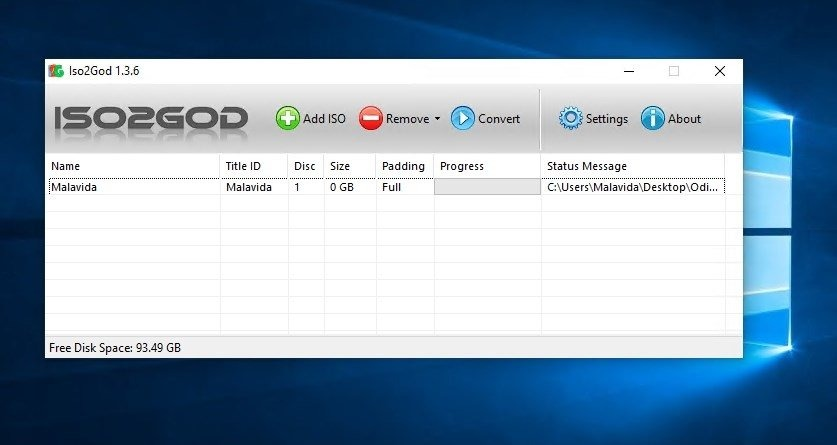This screenshot has height=445, width=837.
Task: Click the Progress column header
Action: point(487,166)
